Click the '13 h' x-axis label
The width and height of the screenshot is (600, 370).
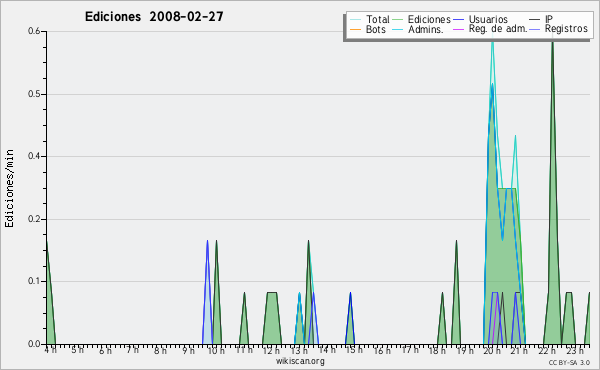click(x=299, y=350)
